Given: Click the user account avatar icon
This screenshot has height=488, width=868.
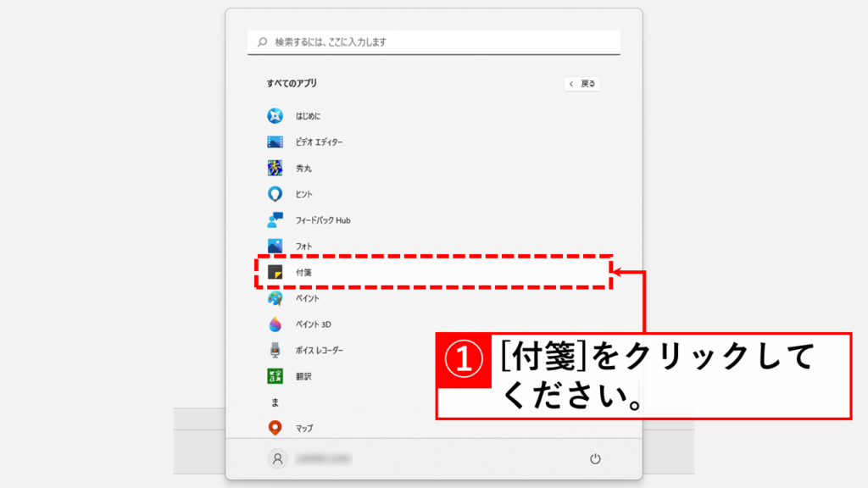Looking at the screenshot, I should point(276,458).
